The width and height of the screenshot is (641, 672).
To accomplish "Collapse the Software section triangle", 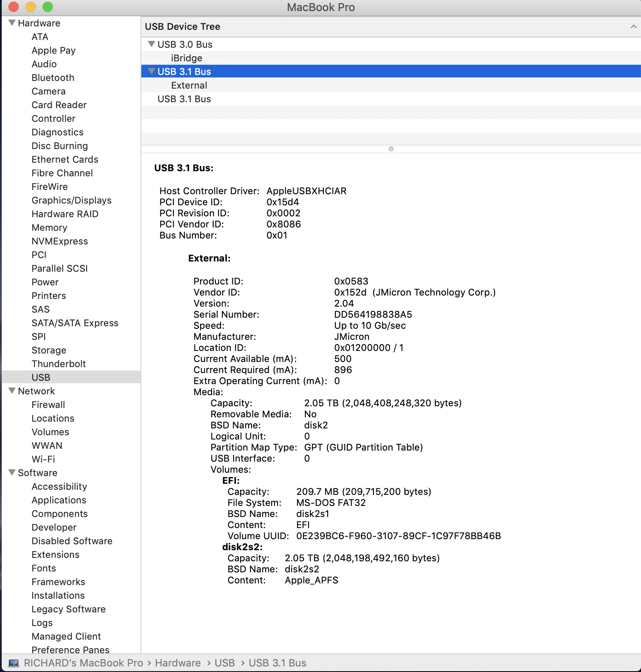I will 12,472.
